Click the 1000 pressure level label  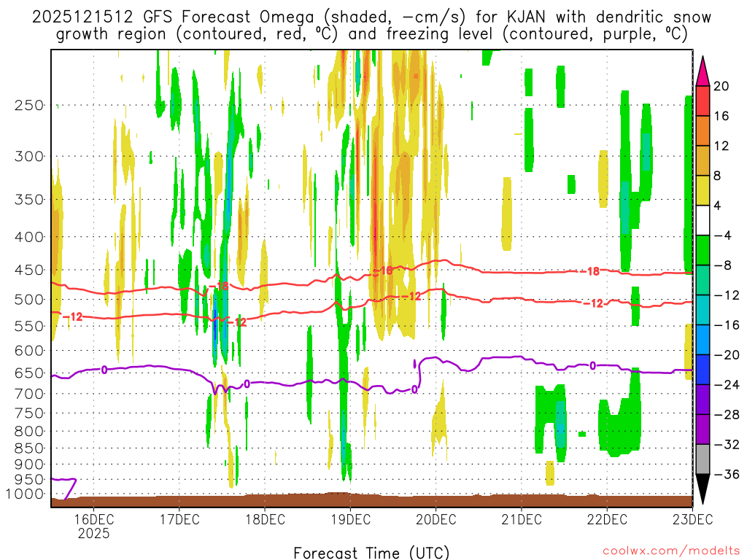(x=25, y=494)
